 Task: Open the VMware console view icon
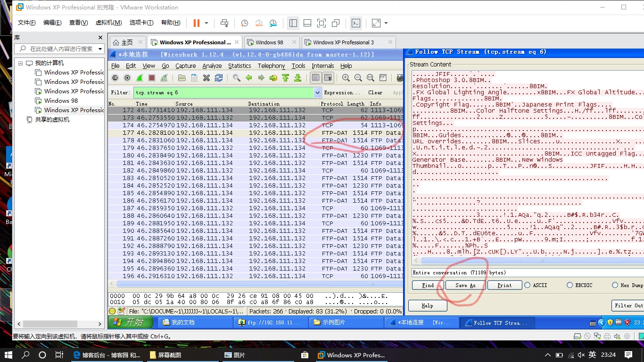click(x=356, y=23)
